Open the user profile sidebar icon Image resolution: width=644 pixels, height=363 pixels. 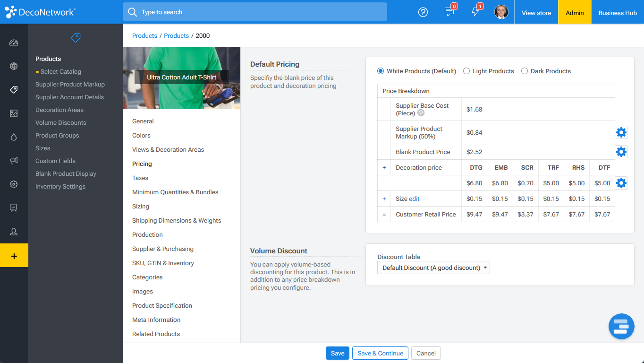[14, 232]
